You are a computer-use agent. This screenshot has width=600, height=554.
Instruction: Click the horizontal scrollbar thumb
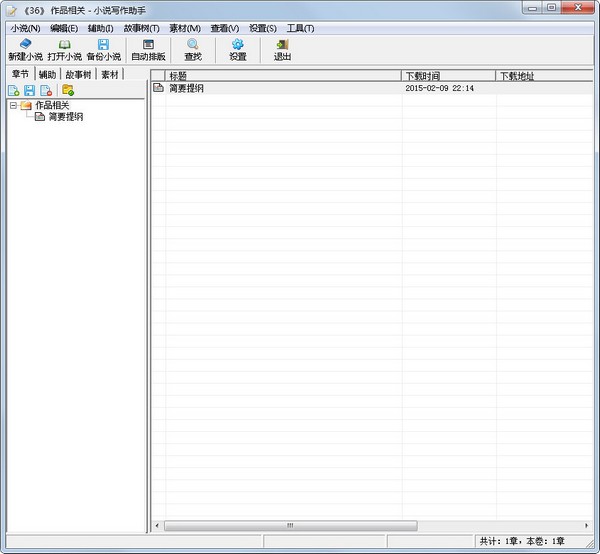pos(291,526)
